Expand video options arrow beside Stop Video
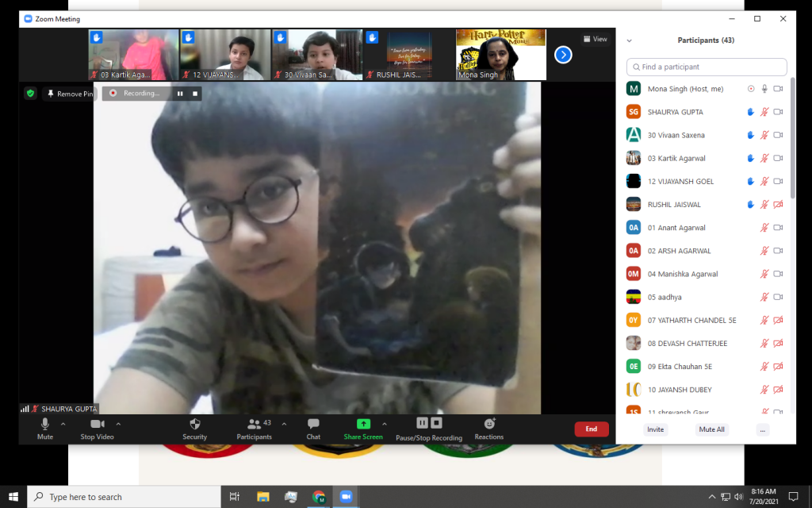This screenshot has width=812, height=508. (x=119, y=424)
